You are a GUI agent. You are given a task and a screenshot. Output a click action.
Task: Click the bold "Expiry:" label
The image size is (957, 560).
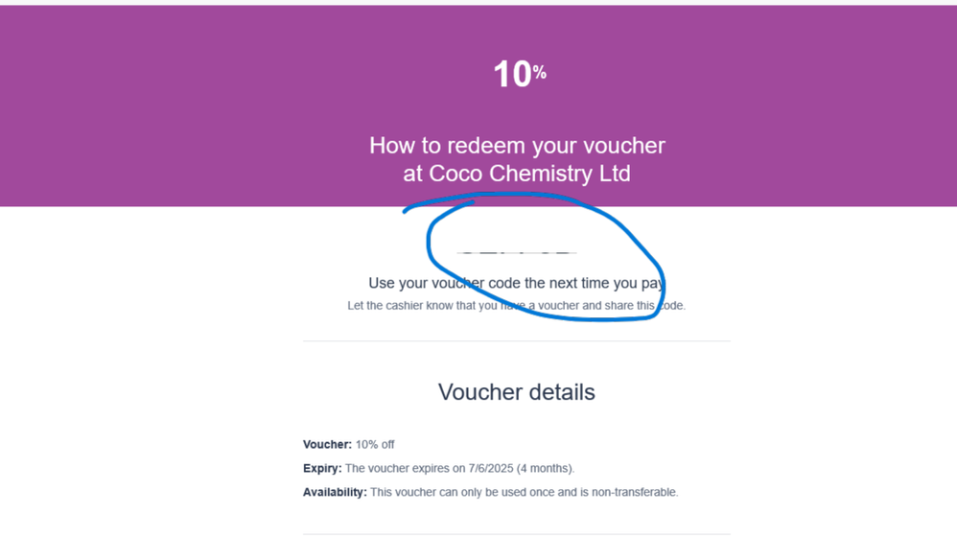[322, 469]
